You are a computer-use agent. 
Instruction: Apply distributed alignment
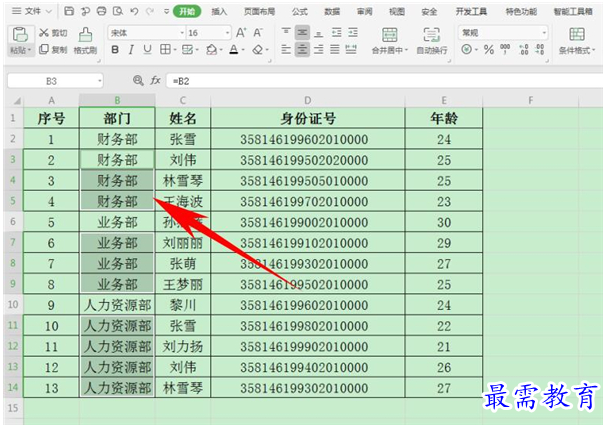coord(351,49)
